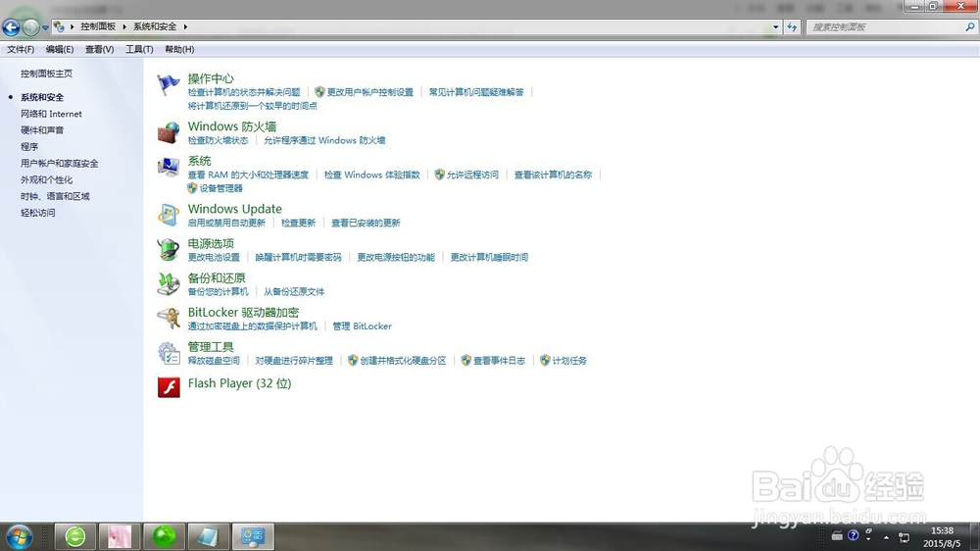Open BitLocker 驱动器加密 heading link

(x=243, y=312)
